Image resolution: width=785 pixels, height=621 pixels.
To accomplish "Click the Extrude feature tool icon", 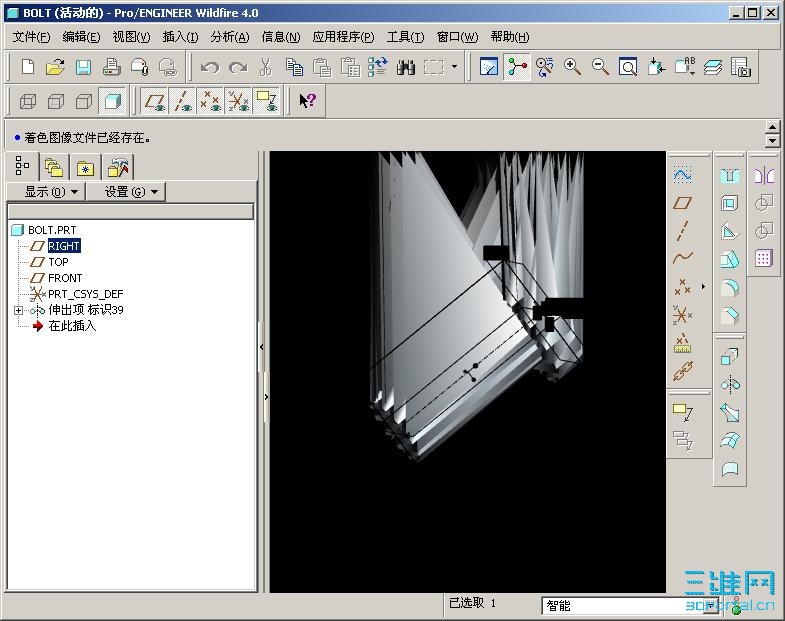I will click(x=730, y=357).
